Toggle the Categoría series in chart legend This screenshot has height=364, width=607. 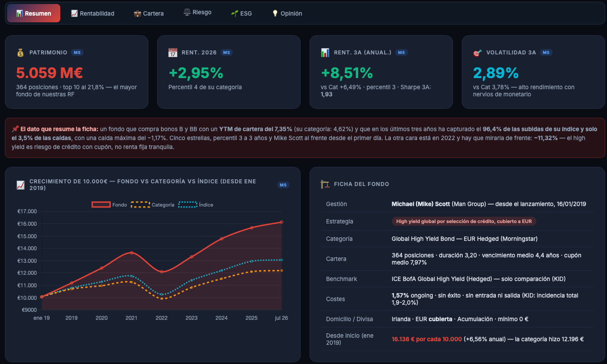153,205
